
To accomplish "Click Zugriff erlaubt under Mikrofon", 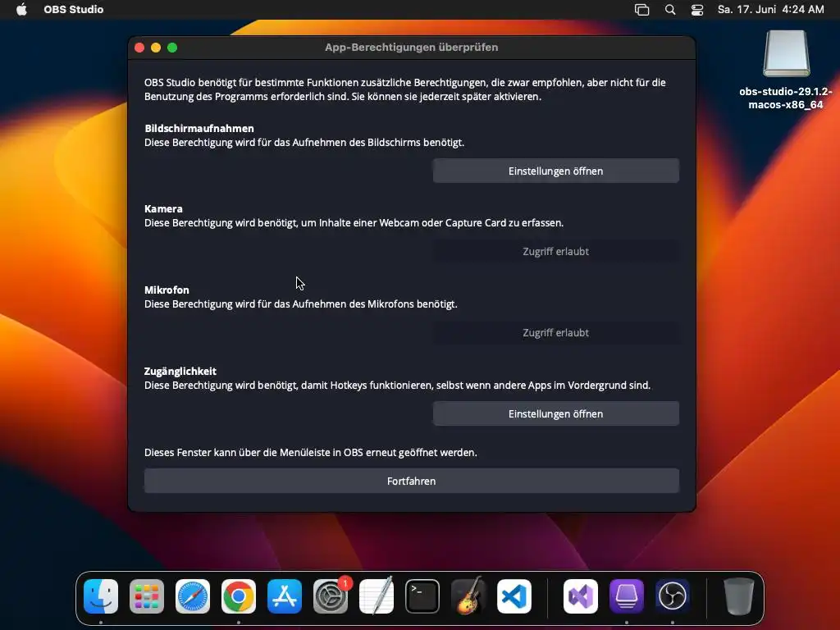I will (556, 333).
